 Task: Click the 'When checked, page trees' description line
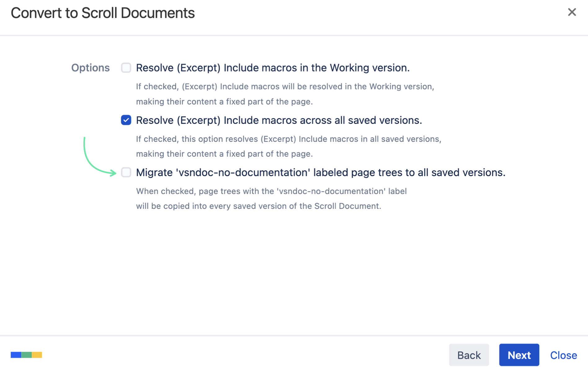pos(271,191)
